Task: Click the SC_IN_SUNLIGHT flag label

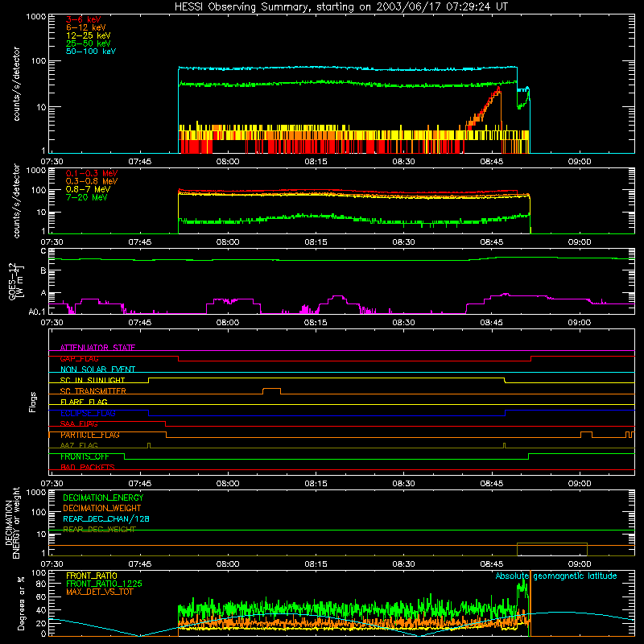Action: (x=93, y=380)
